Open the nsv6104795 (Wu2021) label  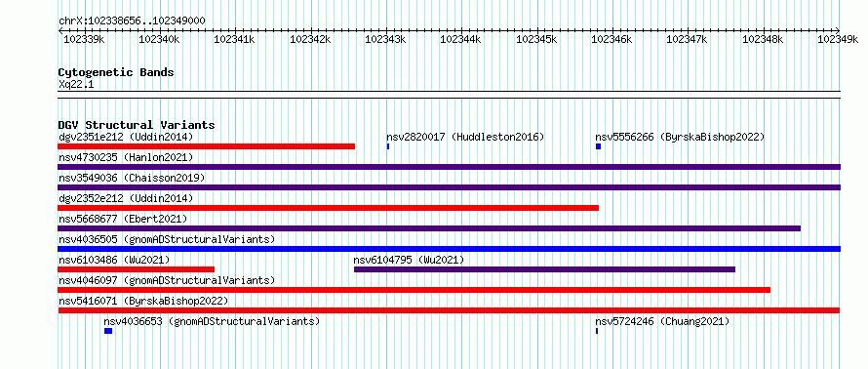(409, 260)
